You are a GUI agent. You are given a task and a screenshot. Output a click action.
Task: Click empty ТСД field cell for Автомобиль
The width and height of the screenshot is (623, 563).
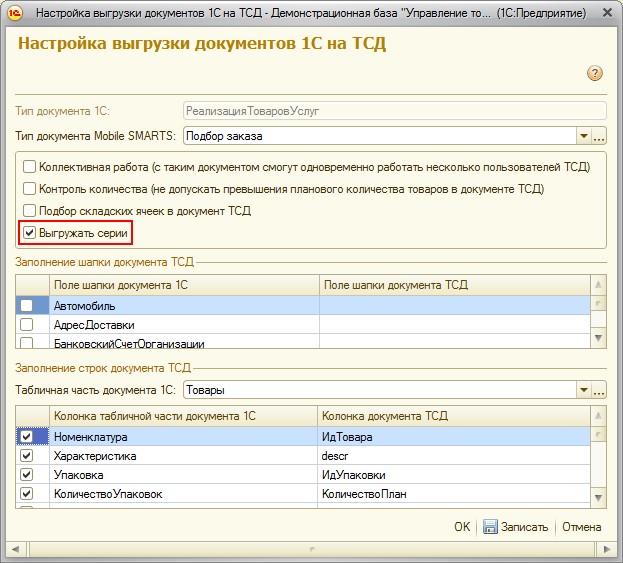pyautogui.click(x=455, y=306)
